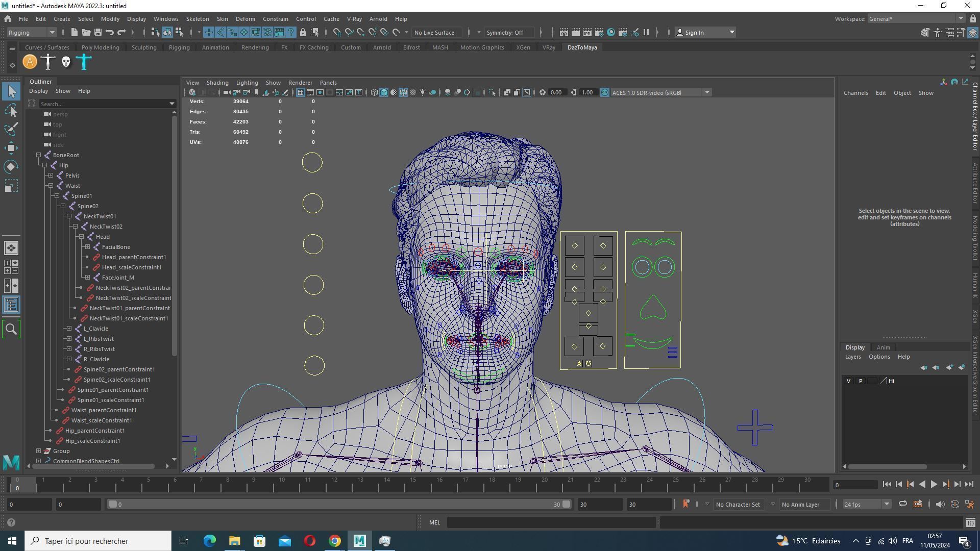
Task: Toggle the P playback box for Hi layer
Action: [861, 381]
